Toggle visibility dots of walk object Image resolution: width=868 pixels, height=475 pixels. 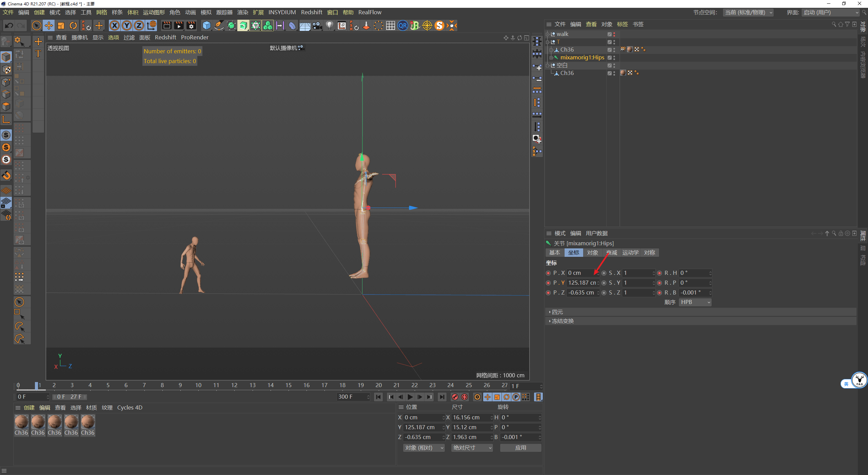(x=614, y=34)
